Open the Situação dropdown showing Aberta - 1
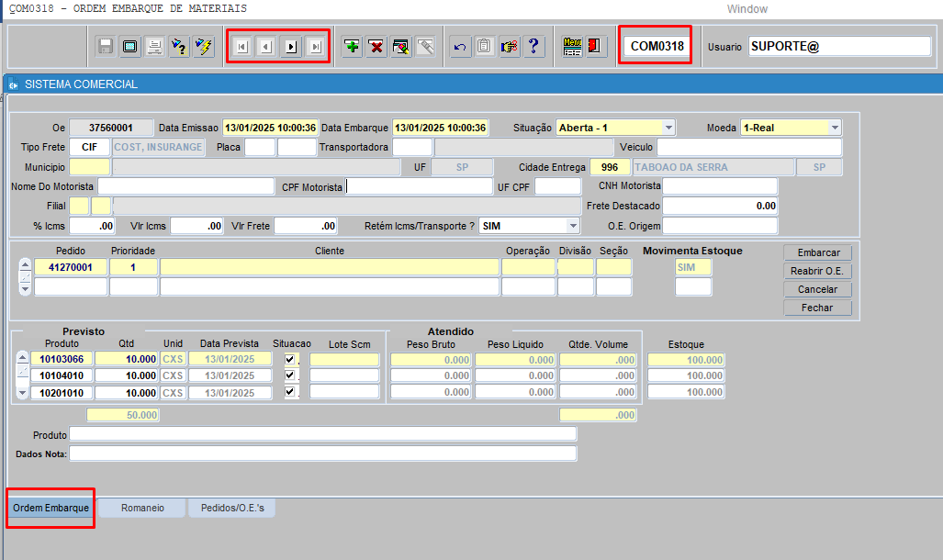Image resolution: width=943 pixels, height=560 pixels. tap(668, 128)
